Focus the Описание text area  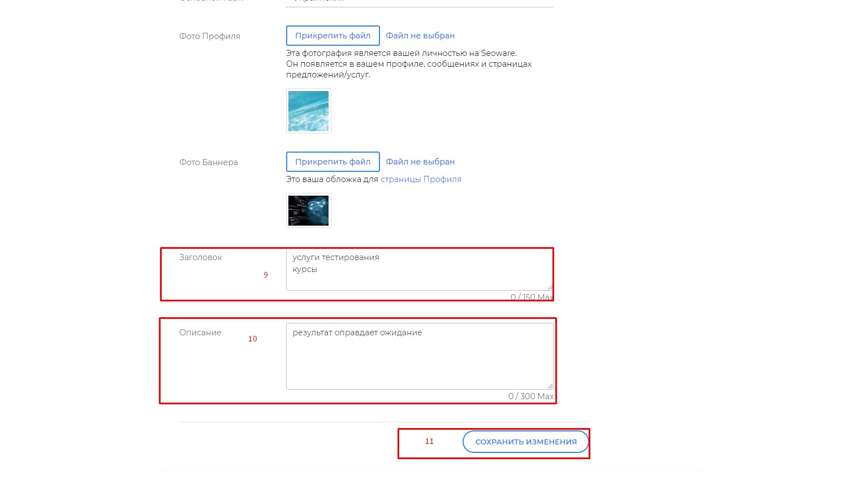click(418, 356)
